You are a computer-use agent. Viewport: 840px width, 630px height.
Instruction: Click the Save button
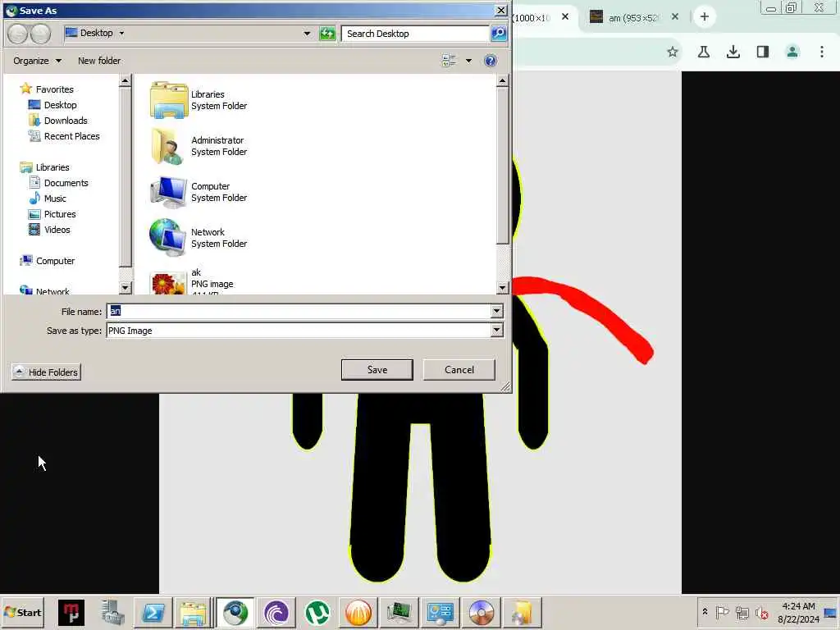377,370
